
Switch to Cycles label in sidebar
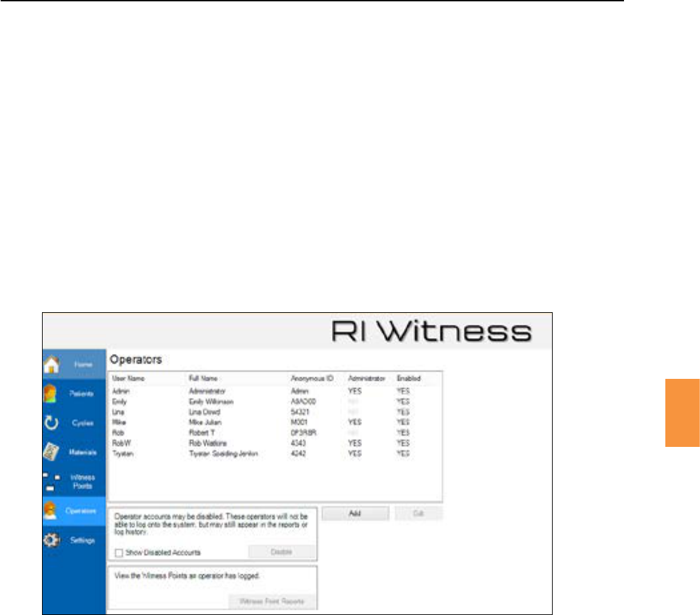83,423
